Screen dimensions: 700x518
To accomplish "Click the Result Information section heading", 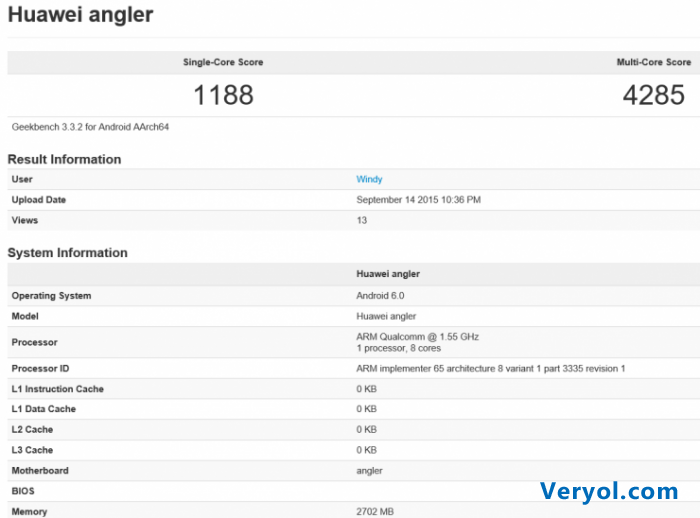I will pos(64,159).
